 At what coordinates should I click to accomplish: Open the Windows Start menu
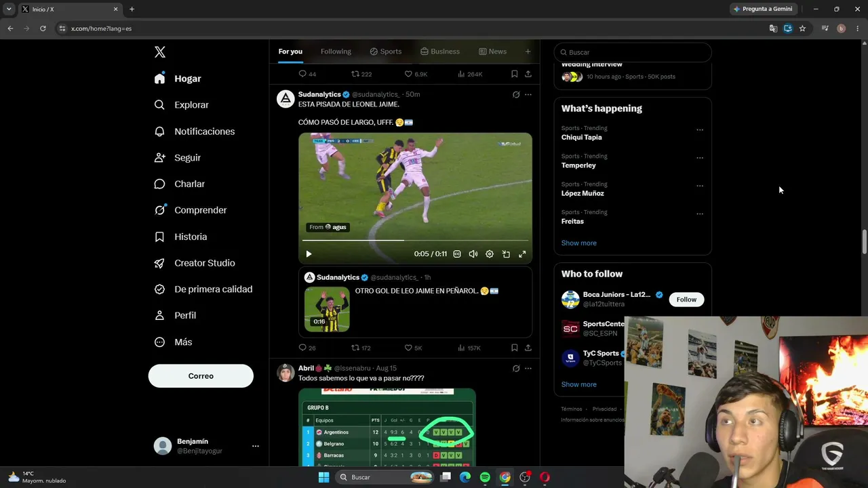pyautogui.click(x=324, y=477)
